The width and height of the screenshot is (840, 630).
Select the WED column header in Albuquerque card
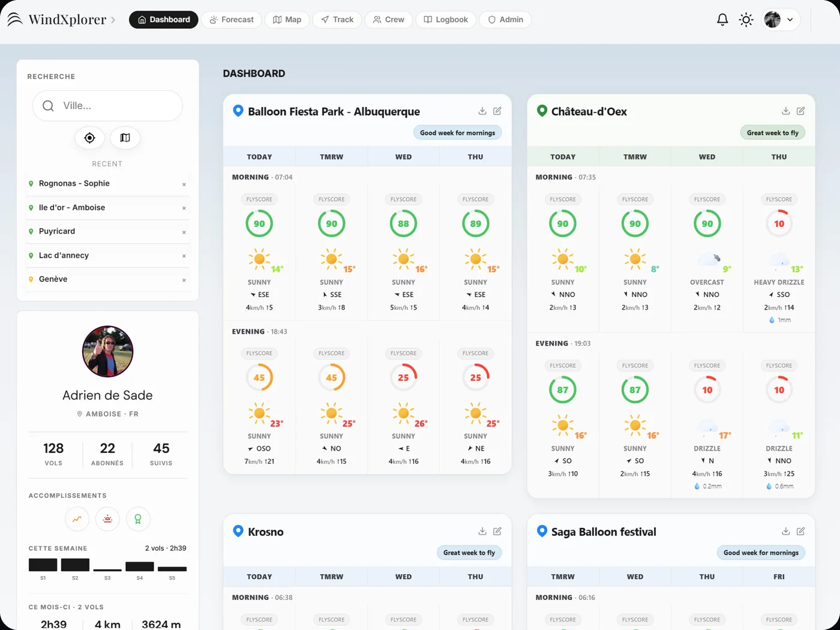tap(403, 157)
